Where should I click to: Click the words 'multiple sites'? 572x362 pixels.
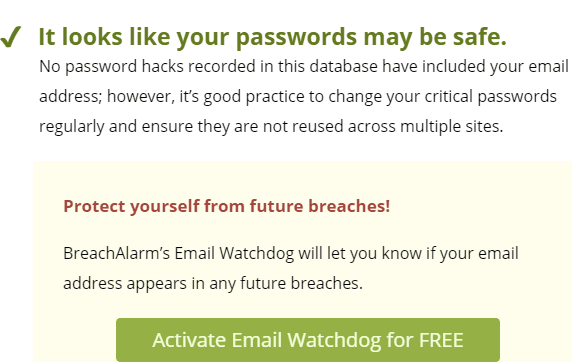(452, 127)
